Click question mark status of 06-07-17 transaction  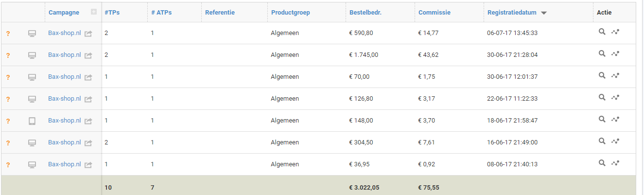point(8,34)
